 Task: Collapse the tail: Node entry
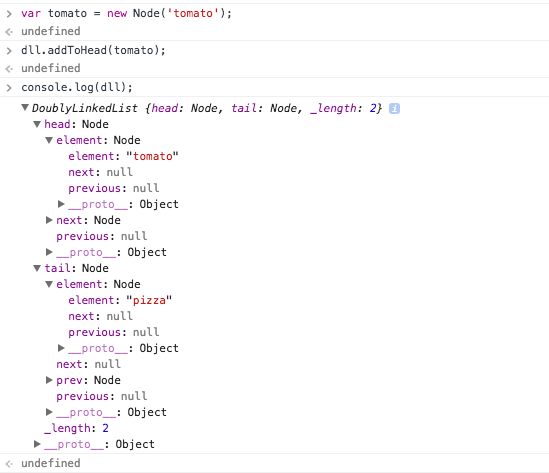click(x=37, y=268)
